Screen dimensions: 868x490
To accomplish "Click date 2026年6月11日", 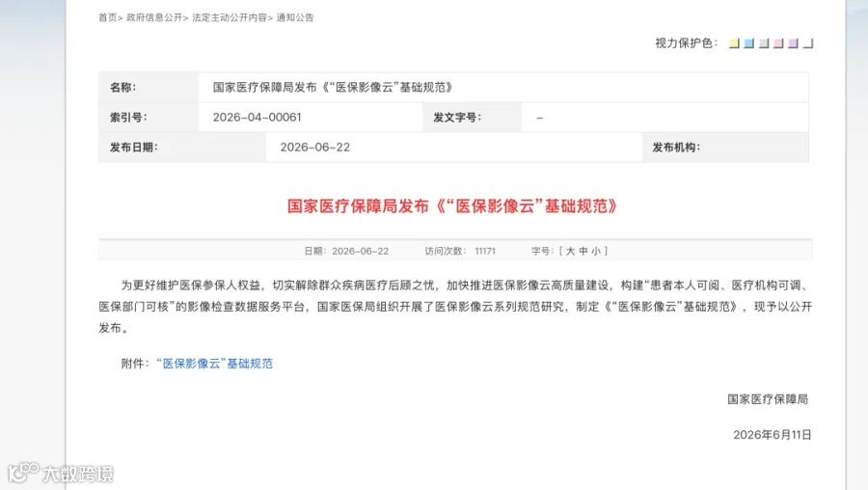I will pos(773,435).
